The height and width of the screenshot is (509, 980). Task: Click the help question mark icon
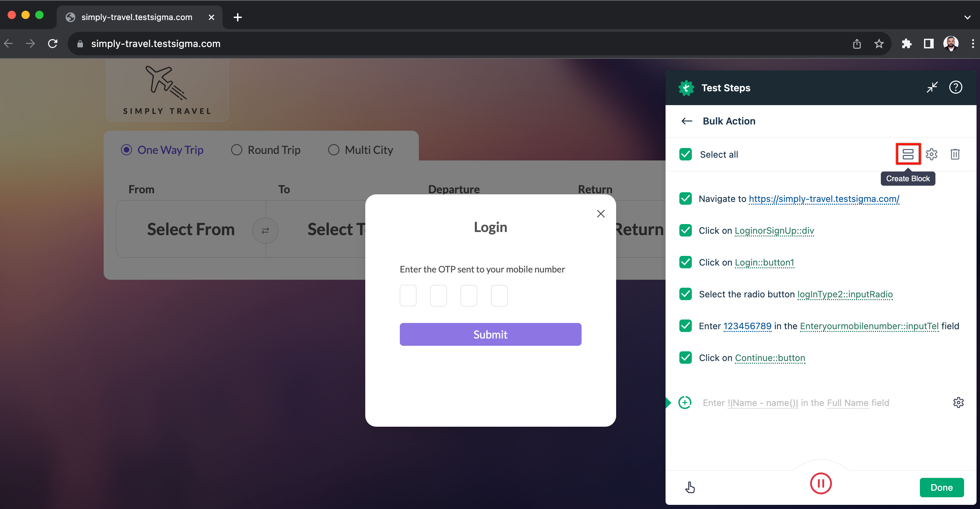click(956, 87)
